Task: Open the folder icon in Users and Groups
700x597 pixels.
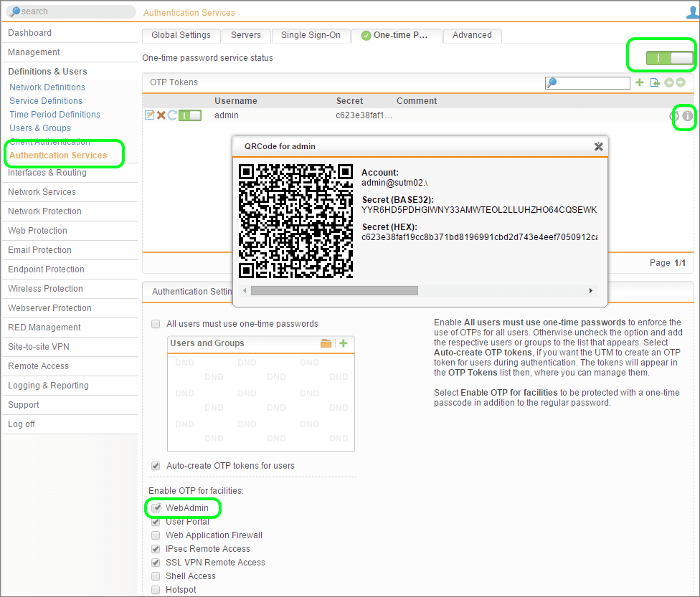Action: tap(326, 343)
